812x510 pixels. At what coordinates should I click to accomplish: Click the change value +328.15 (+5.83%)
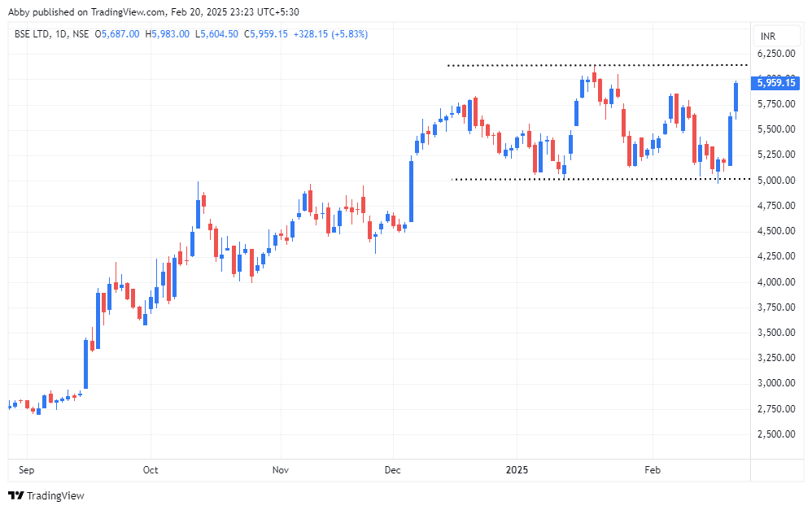point(330,34)
